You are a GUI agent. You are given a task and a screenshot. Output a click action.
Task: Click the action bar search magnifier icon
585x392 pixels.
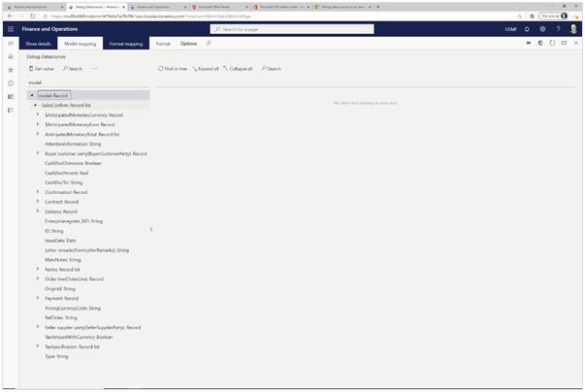coord(208,44)
